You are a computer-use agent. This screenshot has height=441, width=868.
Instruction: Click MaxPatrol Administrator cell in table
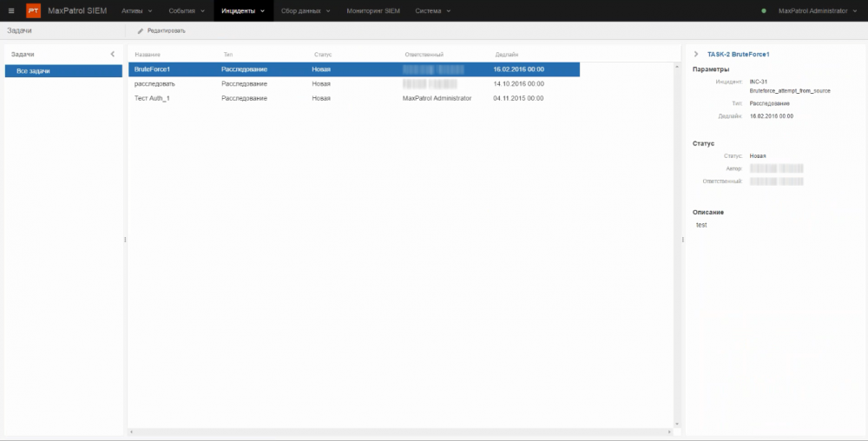pos(437,98)
